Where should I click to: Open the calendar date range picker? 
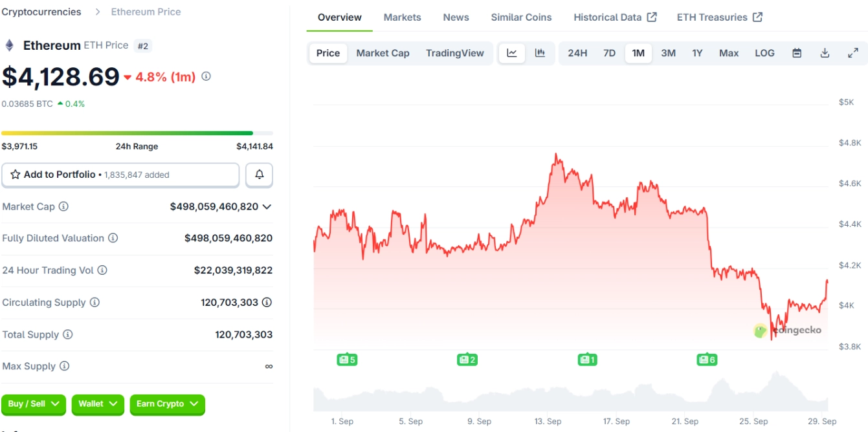(x=797, y=53)
